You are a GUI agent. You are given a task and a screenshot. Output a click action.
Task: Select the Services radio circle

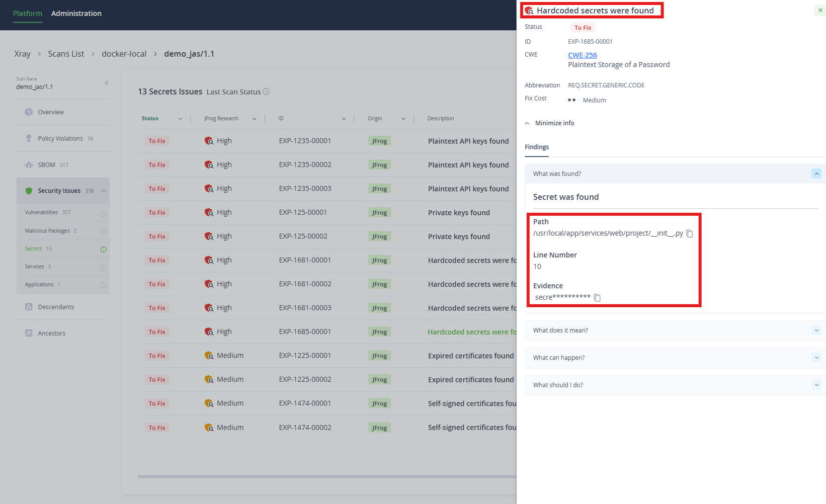103,267
